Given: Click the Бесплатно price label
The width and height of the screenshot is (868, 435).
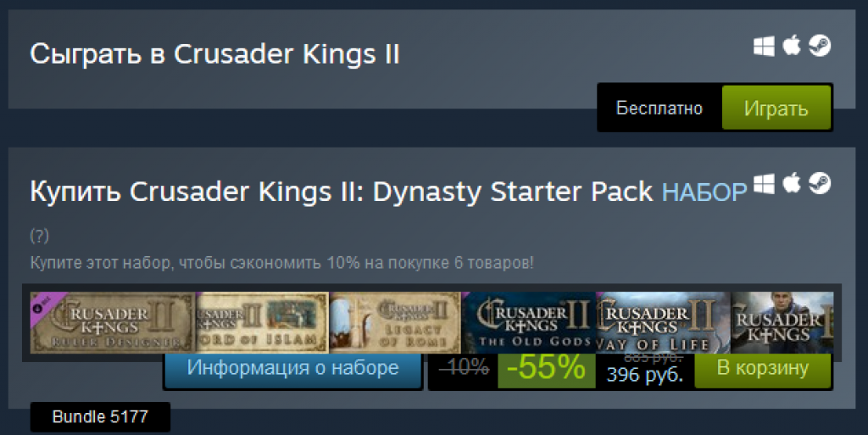Looking at the screenshot, I should (659, 108).
